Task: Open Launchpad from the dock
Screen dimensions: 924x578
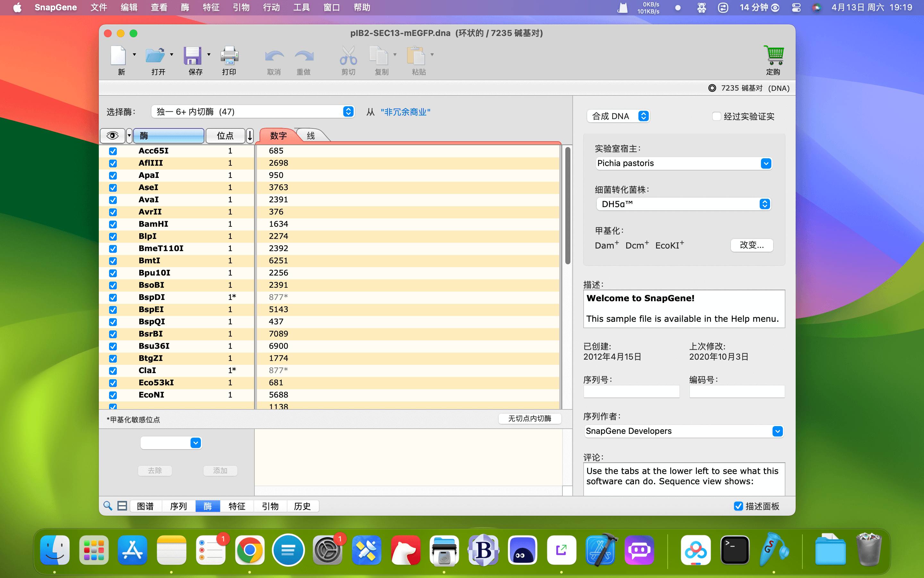Action: click(x=94, y=550)
